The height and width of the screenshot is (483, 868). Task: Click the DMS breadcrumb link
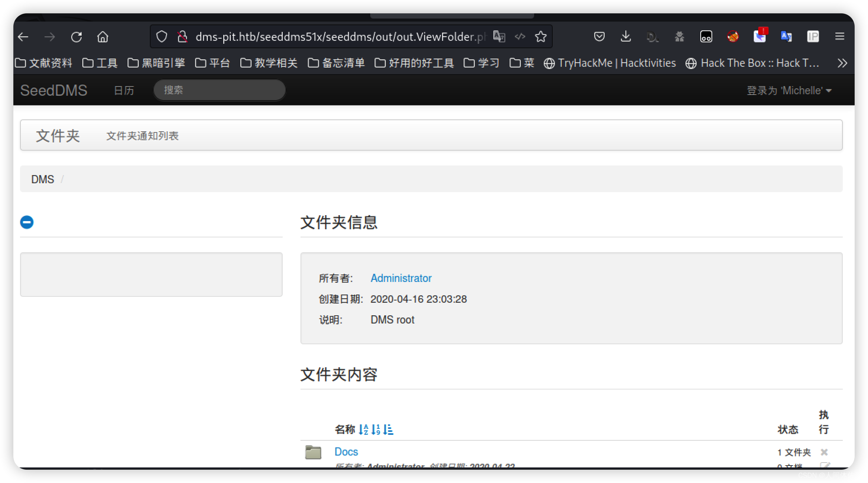(x=43, y=179)
